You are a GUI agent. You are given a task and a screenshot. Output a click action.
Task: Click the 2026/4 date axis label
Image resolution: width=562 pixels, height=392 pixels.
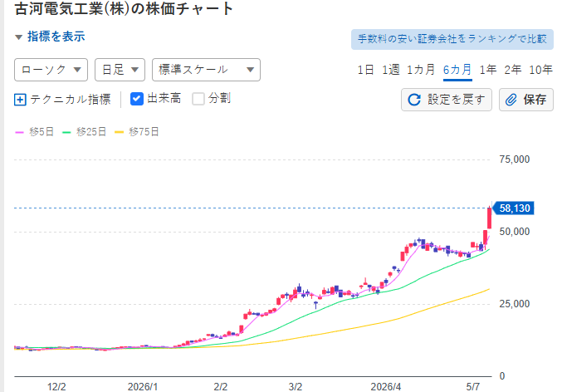point(386,387)
